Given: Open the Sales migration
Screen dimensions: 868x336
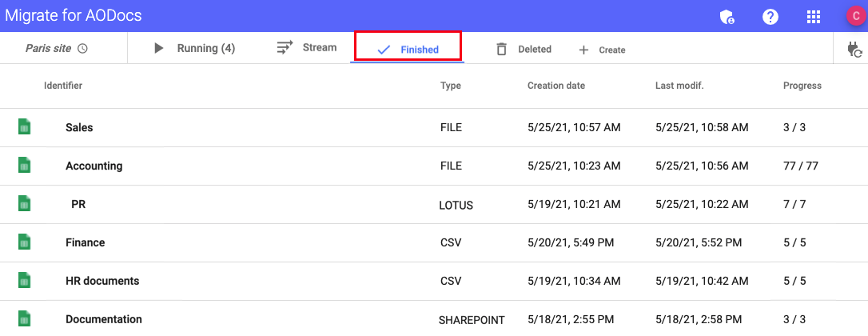Looking at the screenshot, I should (x=79, y=127).
